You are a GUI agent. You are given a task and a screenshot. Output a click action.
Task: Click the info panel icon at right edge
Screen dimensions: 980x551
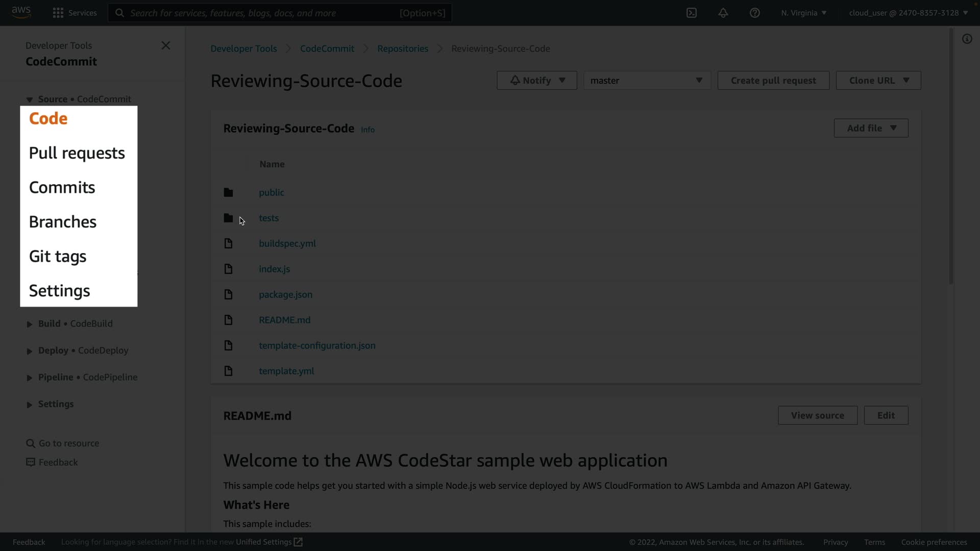coord(967,39)
